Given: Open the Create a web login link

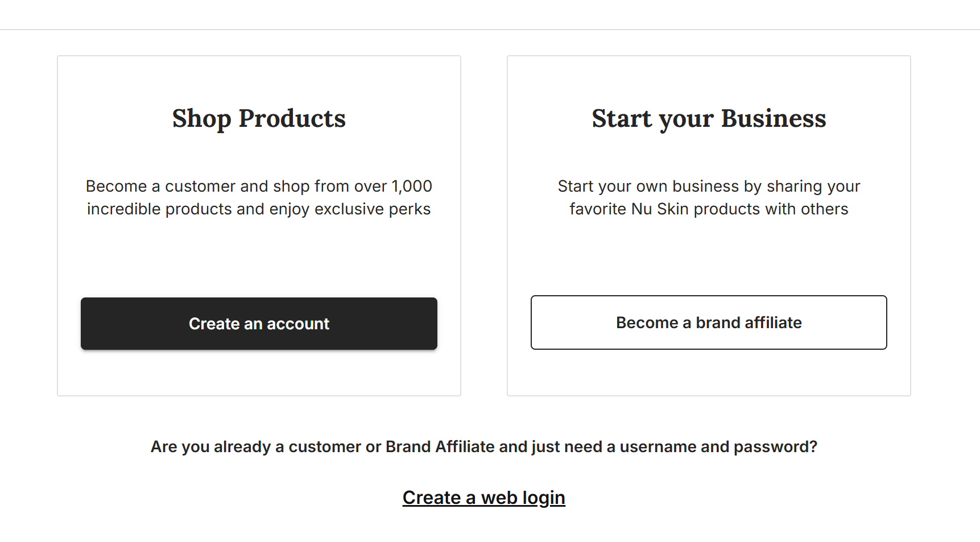Looking at the screenshot, I should (x=483, y=498).
